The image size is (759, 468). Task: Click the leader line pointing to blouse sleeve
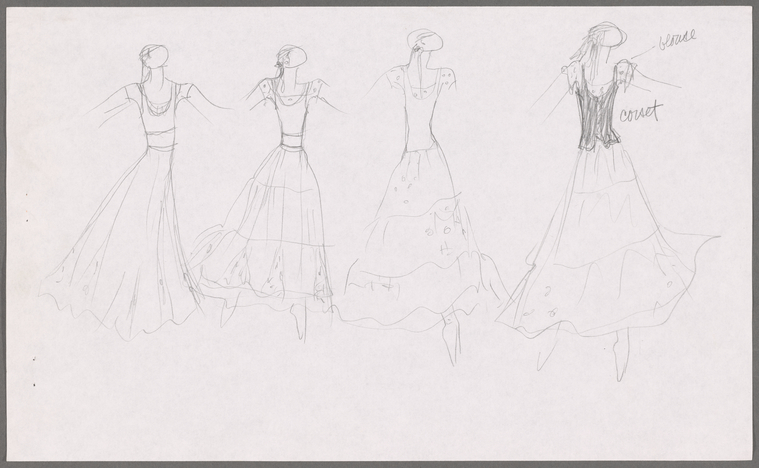pos(643,53)
